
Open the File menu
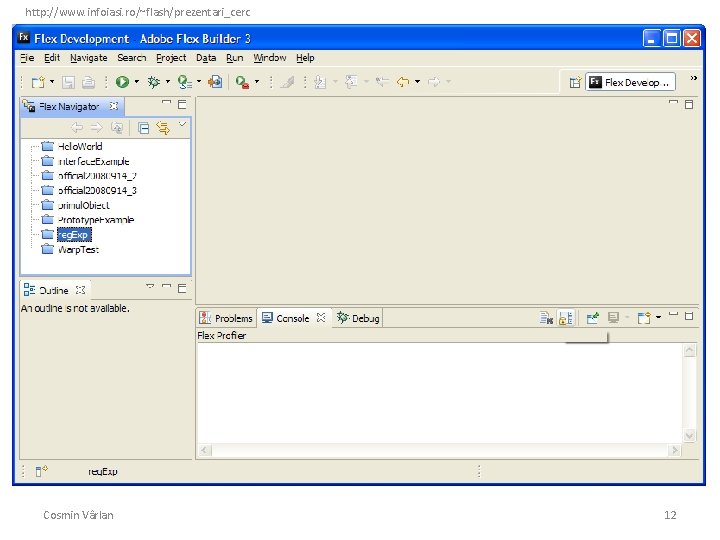tap(27, 58)
